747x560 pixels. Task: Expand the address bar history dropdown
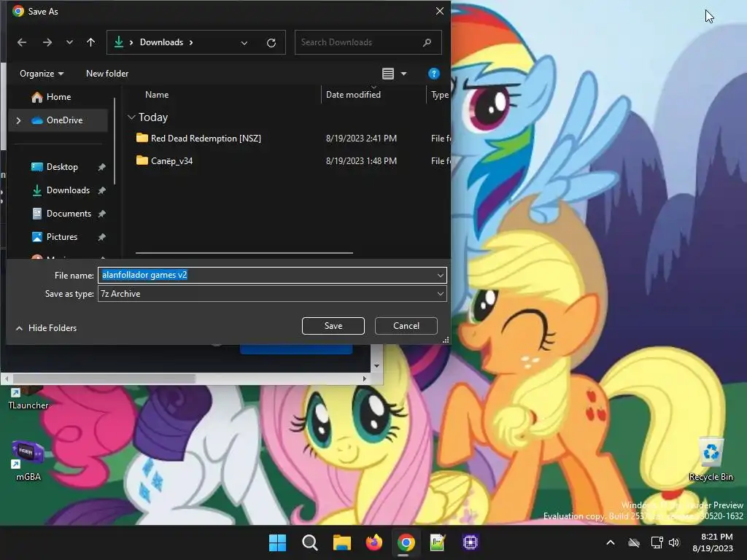click(244, 43)
